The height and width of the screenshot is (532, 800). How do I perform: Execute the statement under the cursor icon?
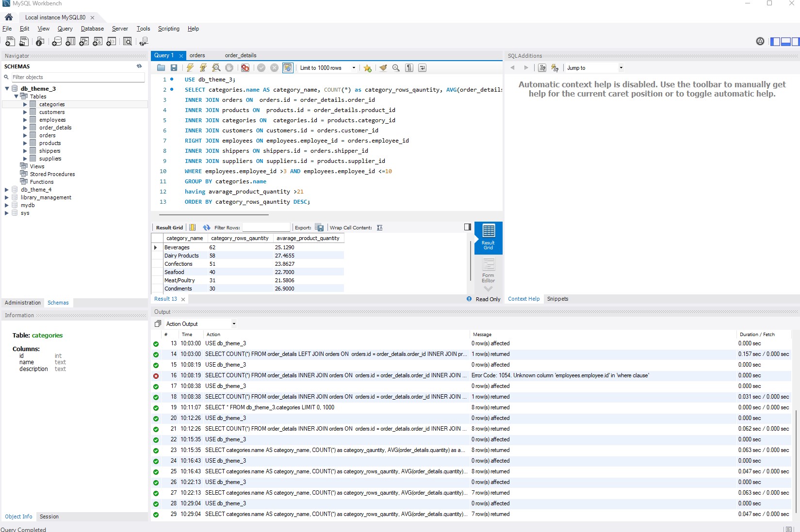203,68
